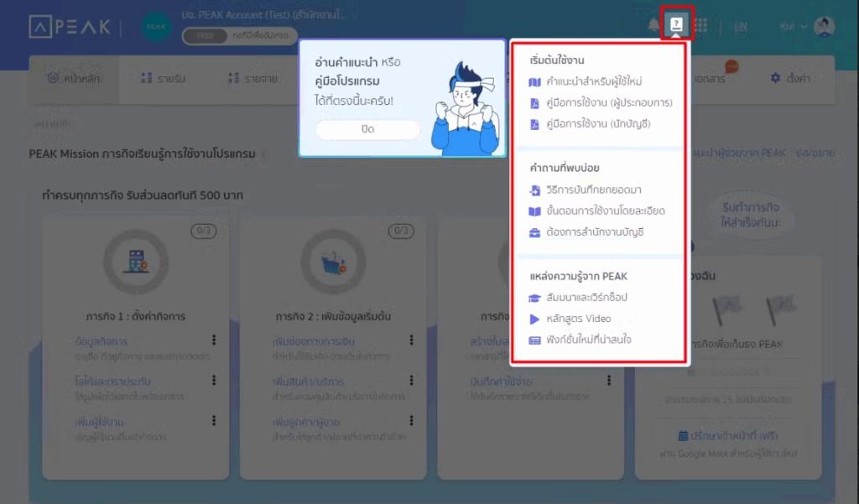Open three-dot menu for บันทึกค่าใช้จ่าย
The image size is (859, 504).
coord(609,380)
